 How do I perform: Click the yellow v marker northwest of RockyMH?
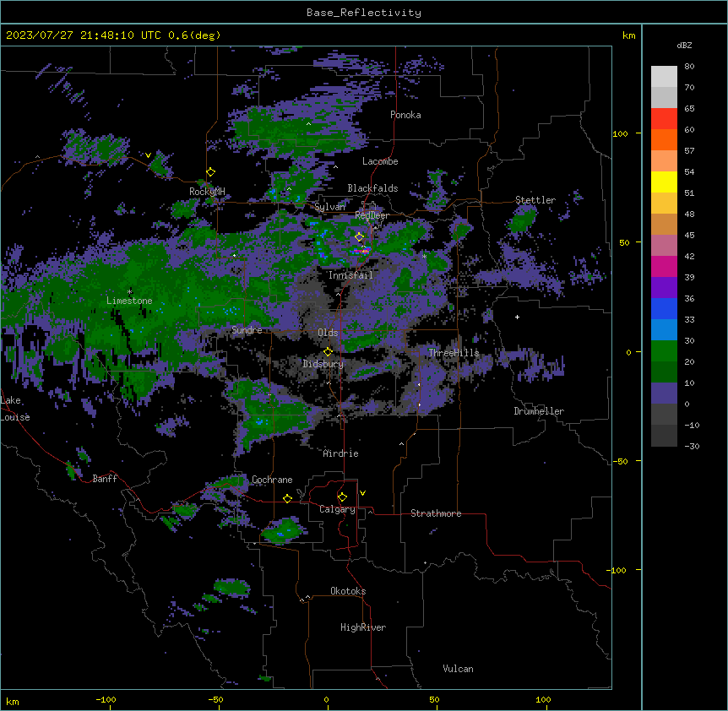pos(148,155)
